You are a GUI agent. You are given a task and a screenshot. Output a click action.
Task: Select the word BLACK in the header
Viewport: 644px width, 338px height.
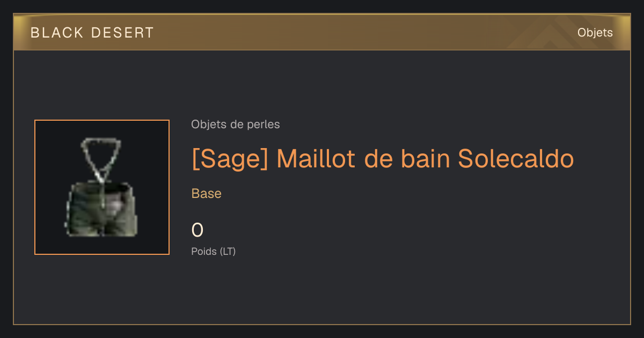click(x=57, y=33)
